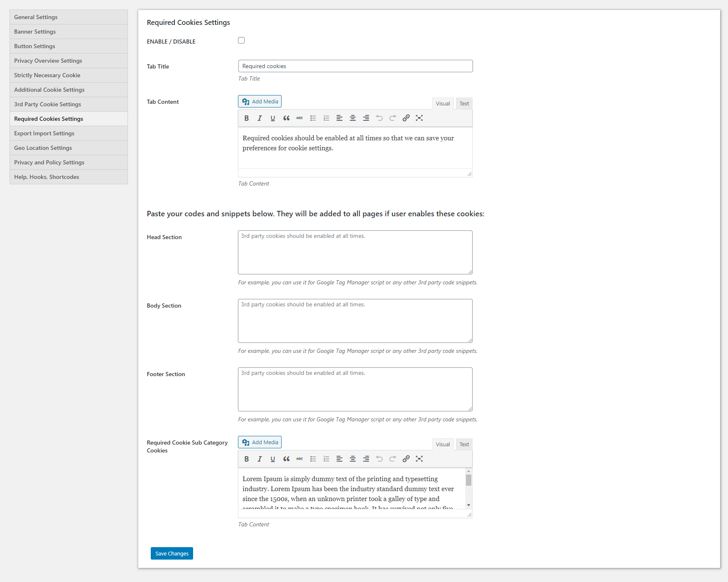Screen dimensions: 728x582
Task: Apply Bold in the Tab Content editor
Action: tap(246, 118)
